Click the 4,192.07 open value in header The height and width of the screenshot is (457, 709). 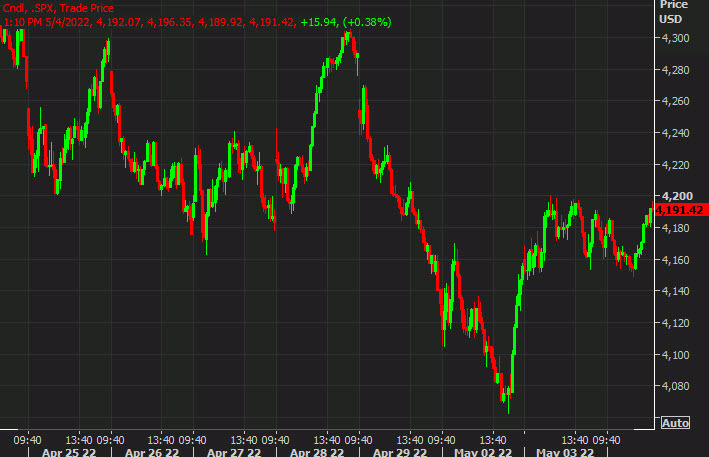coord(119,22)
